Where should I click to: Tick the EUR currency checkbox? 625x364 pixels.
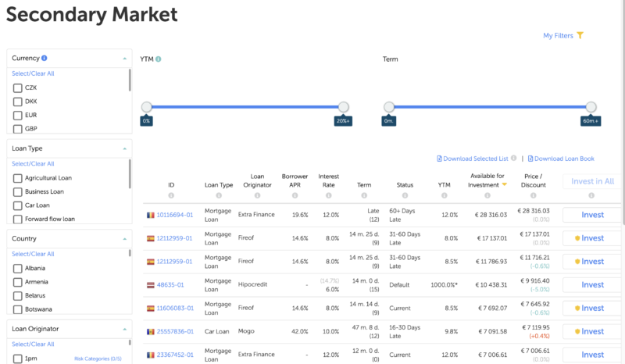point(17,116)
